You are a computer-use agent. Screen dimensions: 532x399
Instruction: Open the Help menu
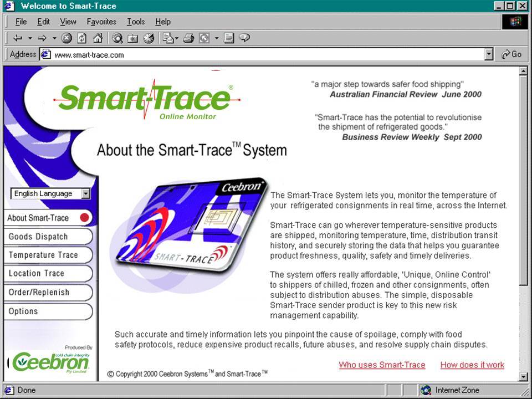(x=163, y=22)
